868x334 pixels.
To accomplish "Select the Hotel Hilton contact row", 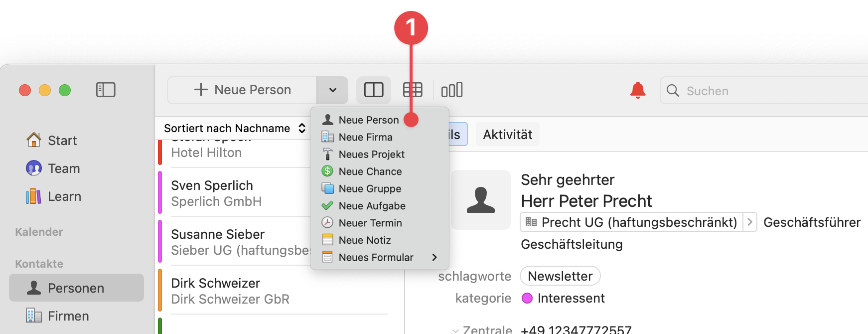I will (234, 153).
